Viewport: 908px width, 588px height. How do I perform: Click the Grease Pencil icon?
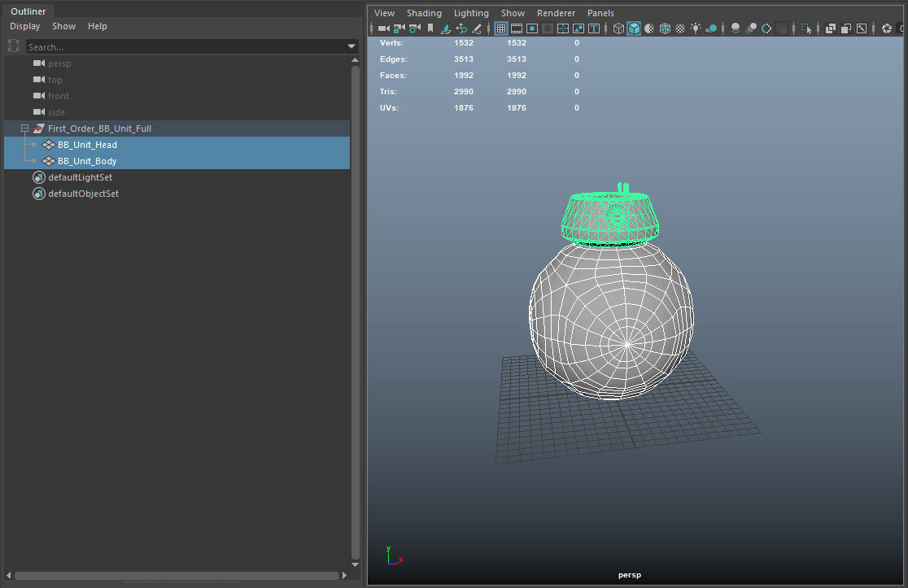click(477, 28)
